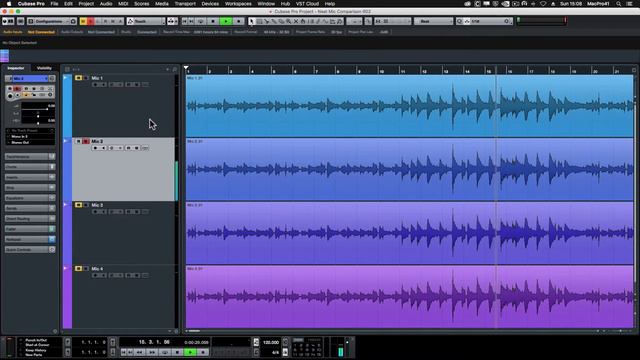
Task: Expand the Inserts inspector section
Action: [30, 177]
